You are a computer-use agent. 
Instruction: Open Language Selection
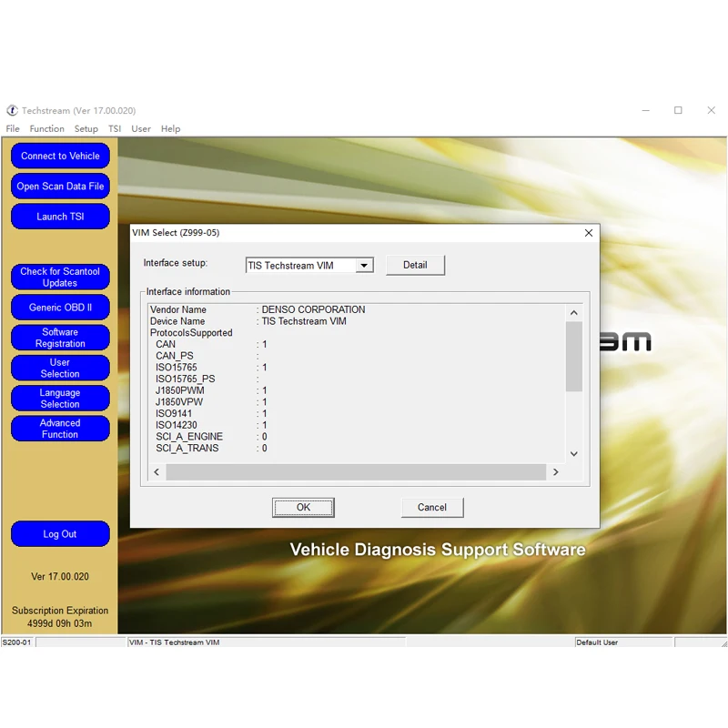click(x=60, y=399)
